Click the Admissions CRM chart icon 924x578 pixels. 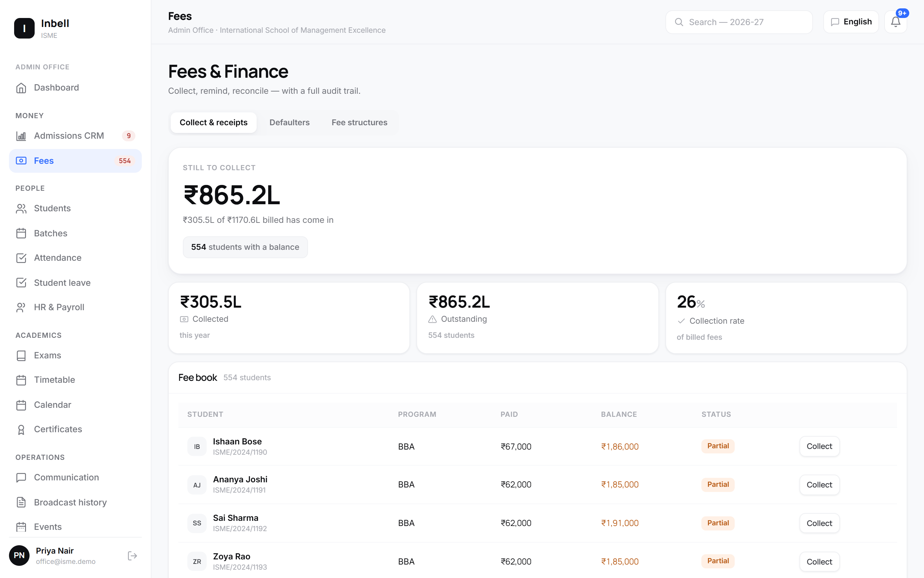(x=21, y=136)
